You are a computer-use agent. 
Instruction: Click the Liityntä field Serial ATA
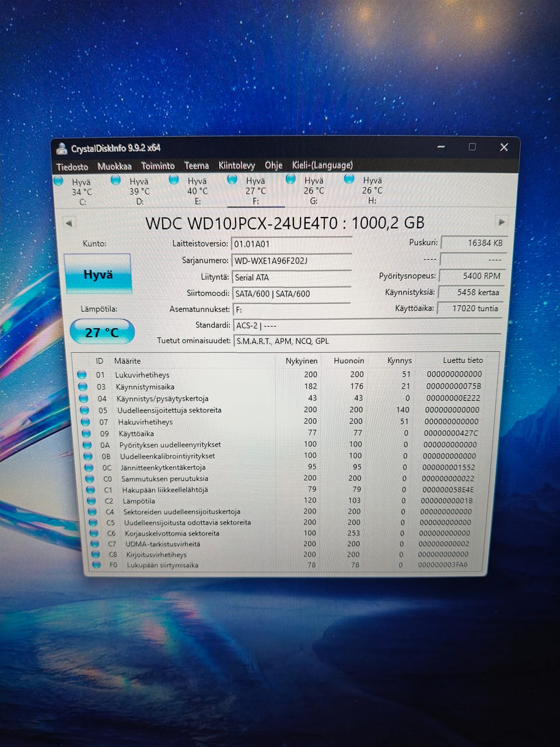tap(291, 277)
